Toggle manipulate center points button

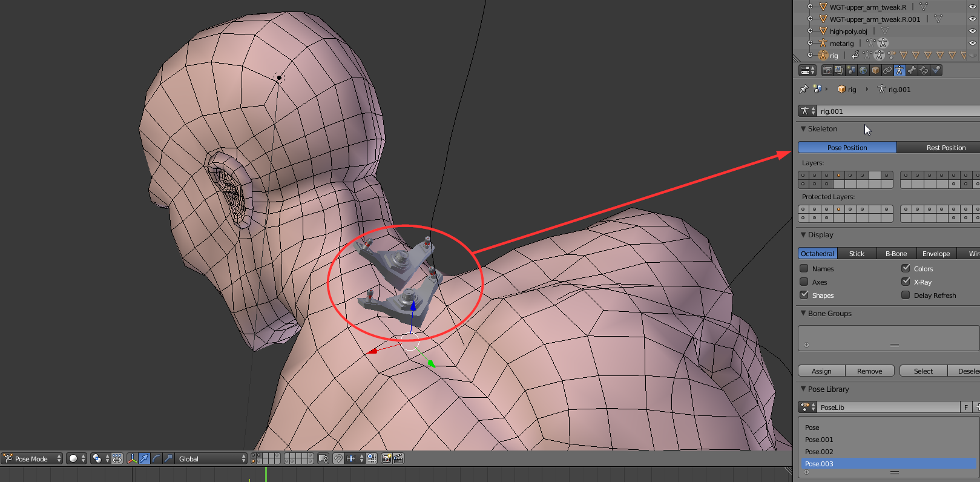click(x=117, y=458)
